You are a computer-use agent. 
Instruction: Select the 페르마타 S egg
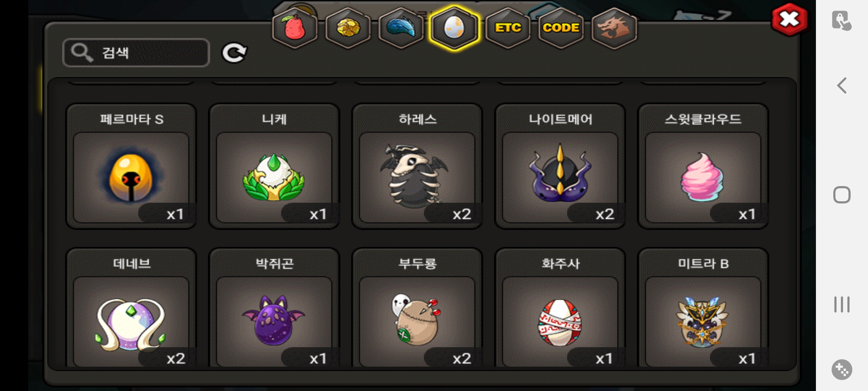point(131,167)
